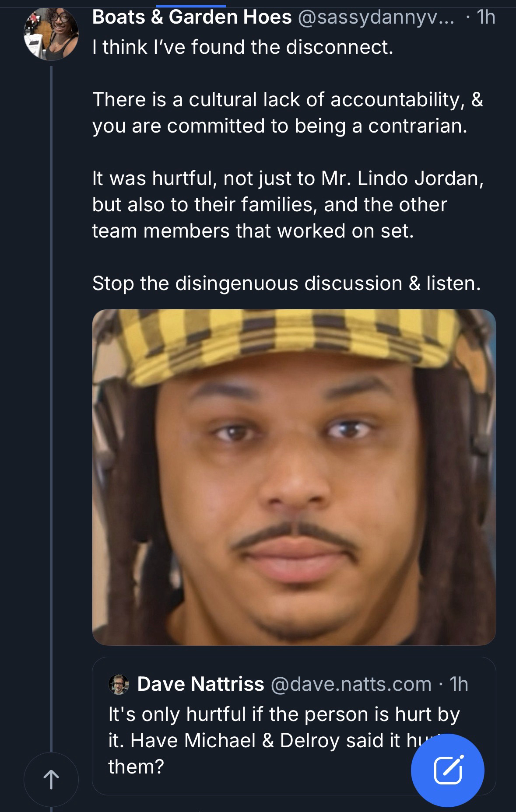Open the quoted post's 1h timestamp
The width and height of the screenshot is (516, 812).
pos(459,684)
